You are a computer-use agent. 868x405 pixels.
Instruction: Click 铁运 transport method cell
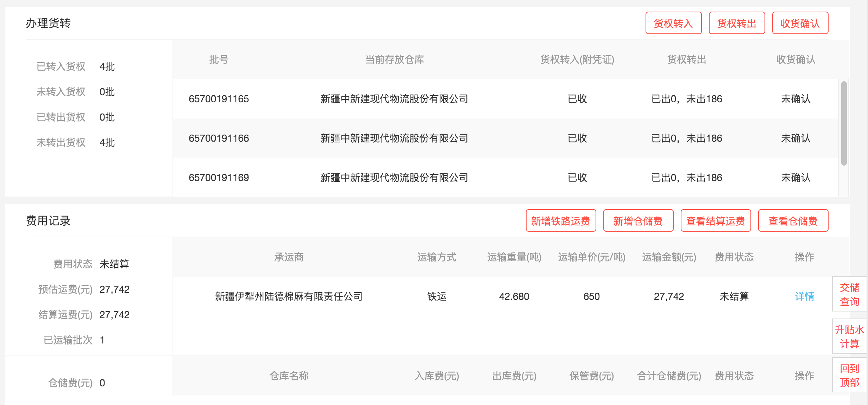point(436,296)
